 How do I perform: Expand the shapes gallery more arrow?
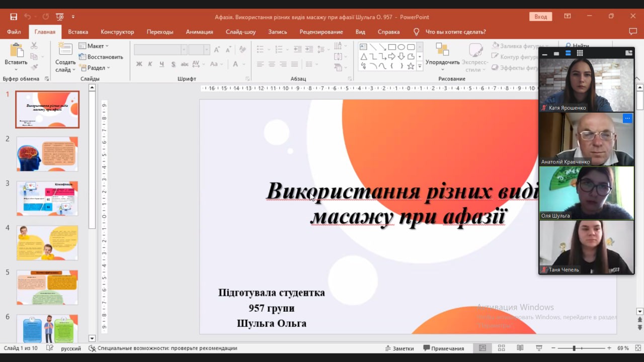point(420,66)
